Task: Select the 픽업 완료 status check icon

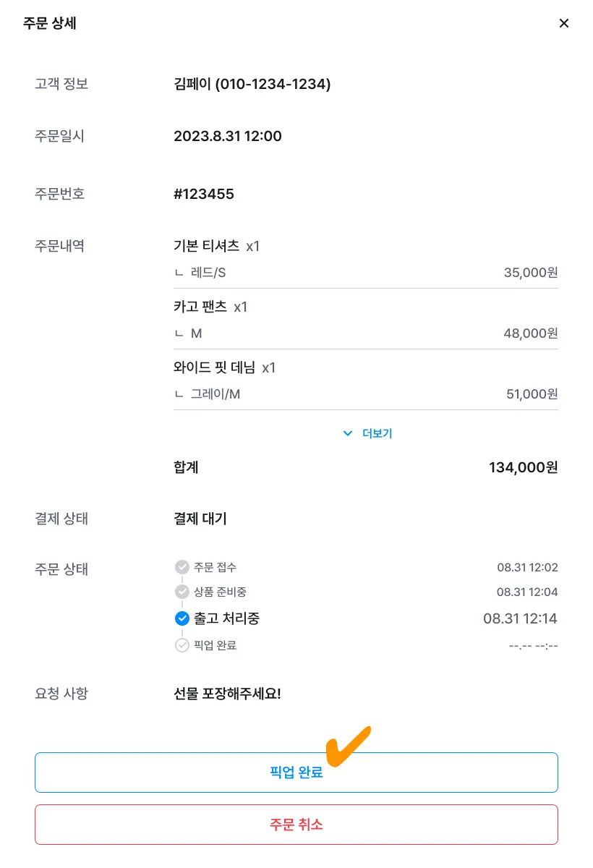Action: (x=182, y=645)
